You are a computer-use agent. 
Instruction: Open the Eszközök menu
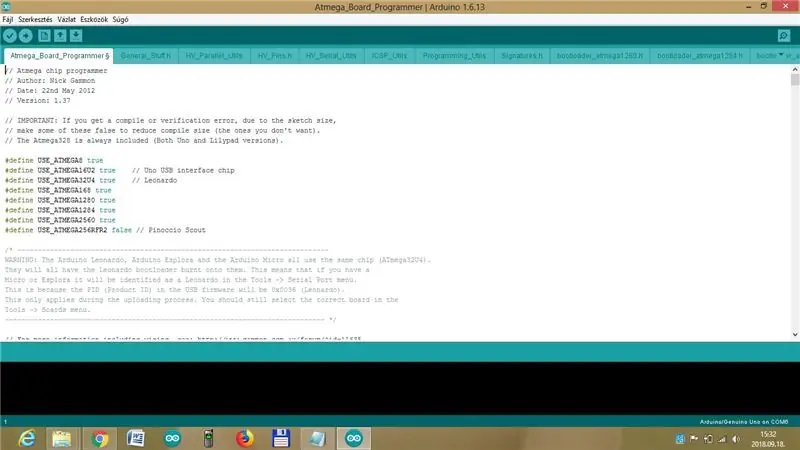pos(94,19)
